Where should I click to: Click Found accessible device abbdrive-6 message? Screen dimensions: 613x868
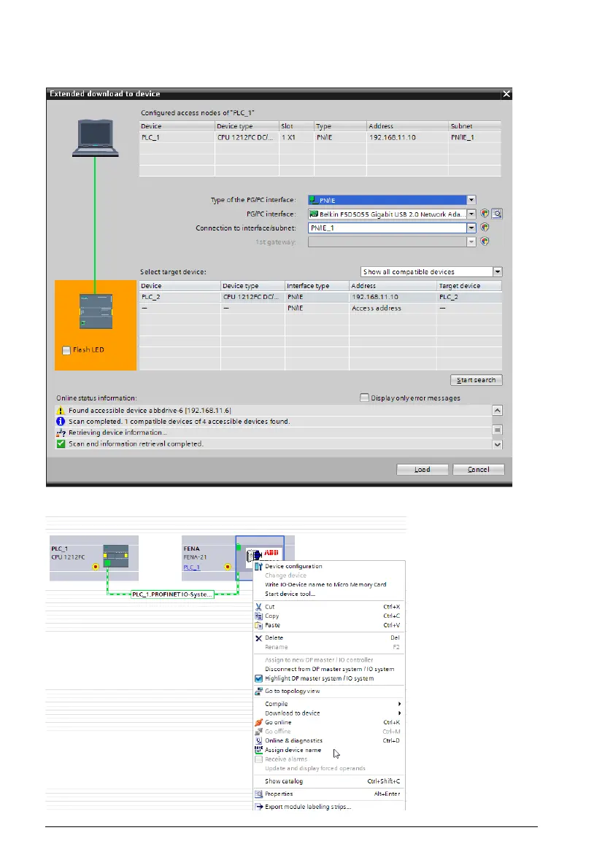point(150,411)
